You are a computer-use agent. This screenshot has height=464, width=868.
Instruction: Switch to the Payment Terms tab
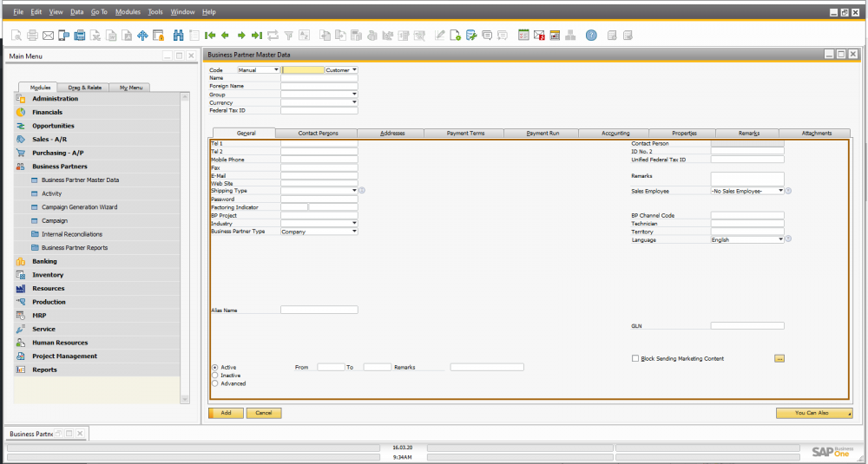click(465, 134)
